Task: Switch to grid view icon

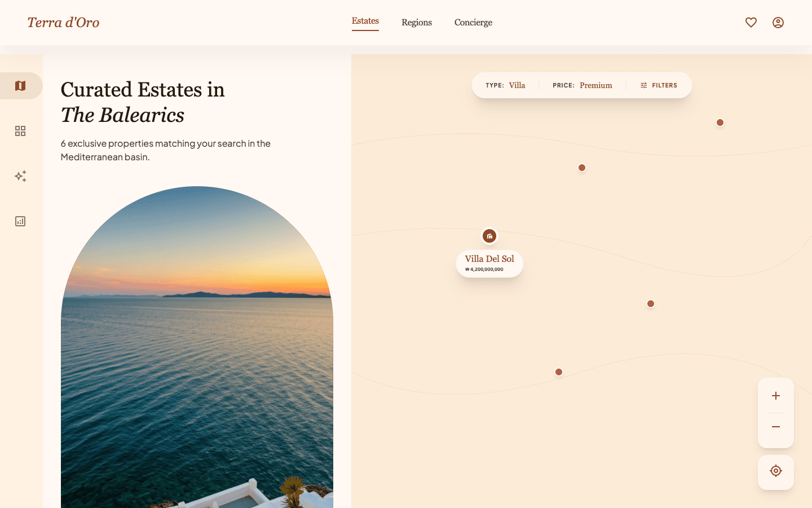Action: pos(20,131)
